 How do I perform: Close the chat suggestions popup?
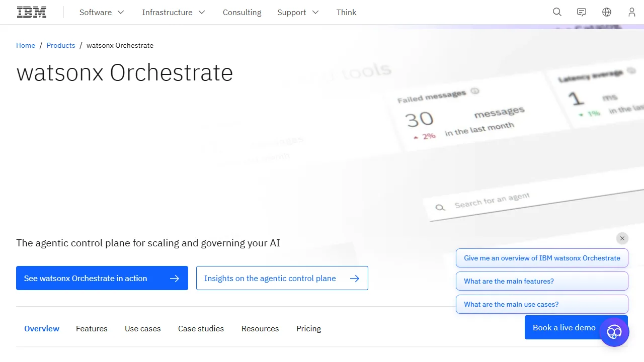click(622, 238)
